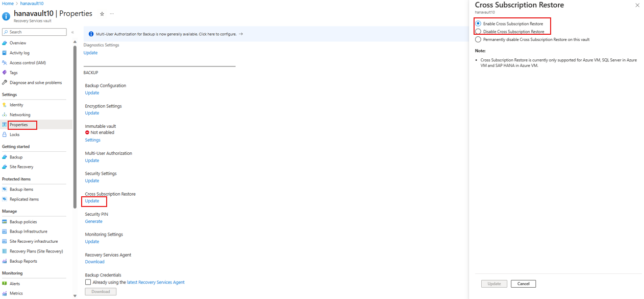Screen dimensions: 644x299
Task: Click Update under Multi-User Authorization
Action: (x=92, y=160)
